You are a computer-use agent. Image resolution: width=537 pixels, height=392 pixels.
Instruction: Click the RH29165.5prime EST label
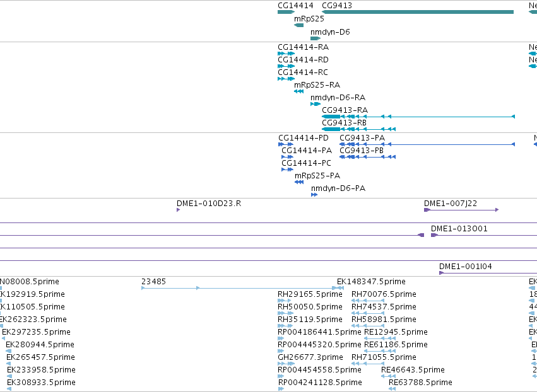310,294
